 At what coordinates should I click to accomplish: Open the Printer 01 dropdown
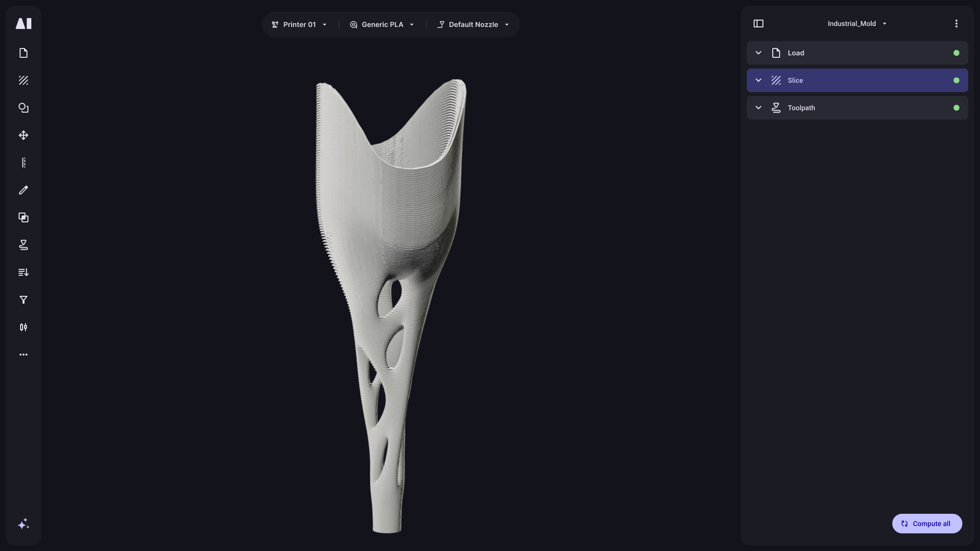click(x=299, y=24)
